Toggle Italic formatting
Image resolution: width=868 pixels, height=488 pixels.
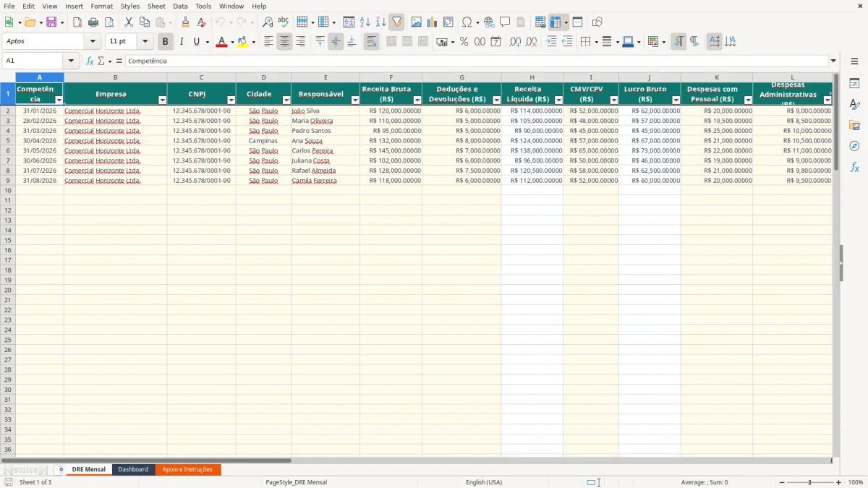click(x=182, y=42)
